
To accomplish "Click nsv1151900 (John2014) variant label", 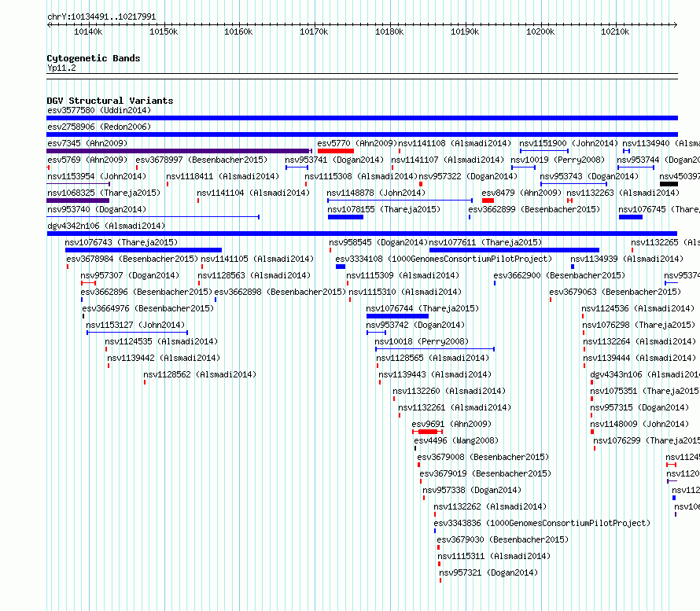I will 569,143.
